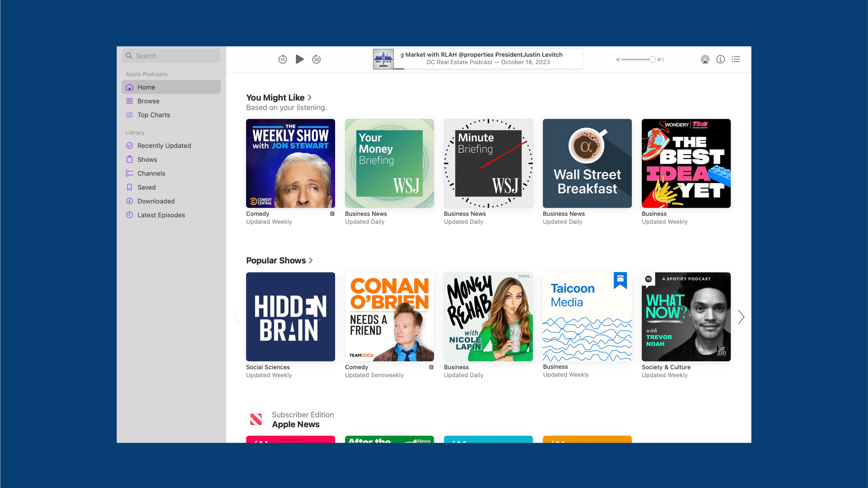Open Latest Episodes list
Screen dimensions: 868x488
tap(161, 215)
